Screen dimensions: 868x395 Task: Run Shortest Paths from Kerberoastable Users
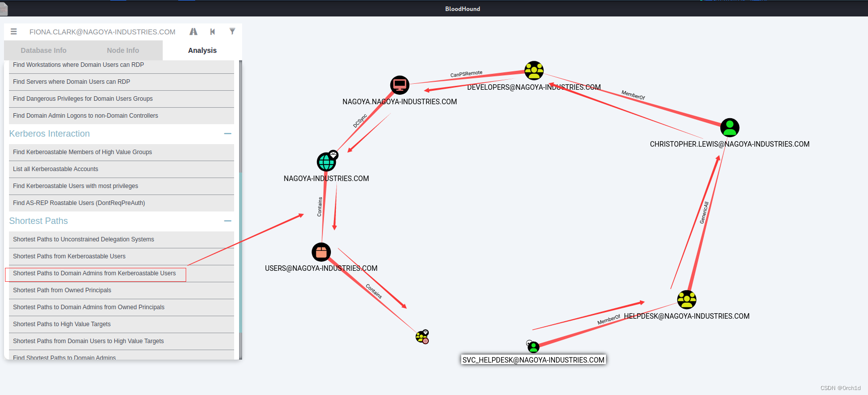click(121, 256)
